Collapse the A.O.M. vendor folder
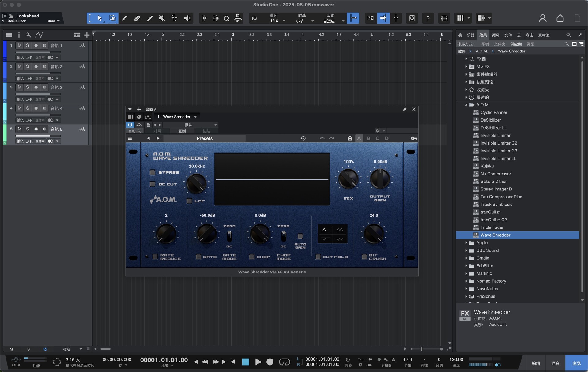 coord(466,105)
